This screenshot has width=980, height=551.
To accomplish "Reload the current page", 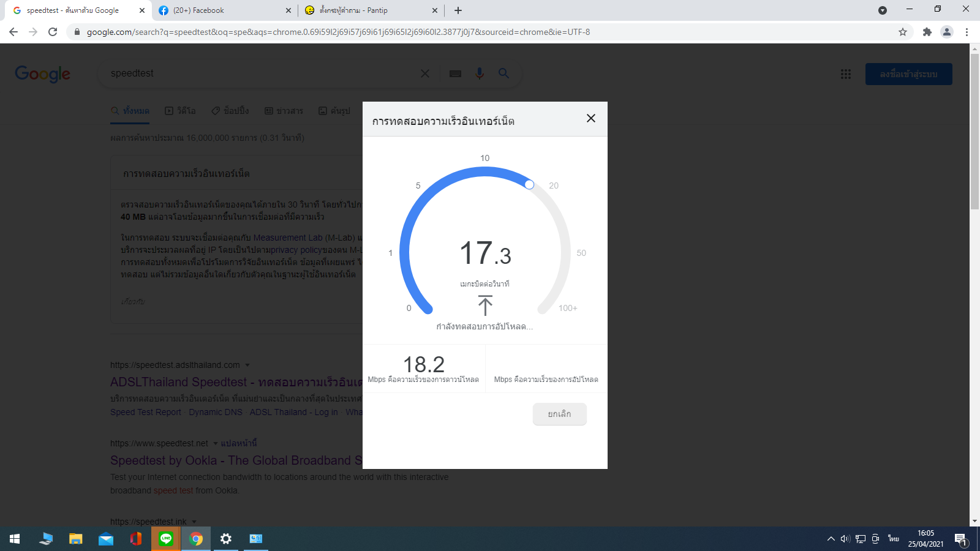I will pyautogui.click(x=53, y=32).
